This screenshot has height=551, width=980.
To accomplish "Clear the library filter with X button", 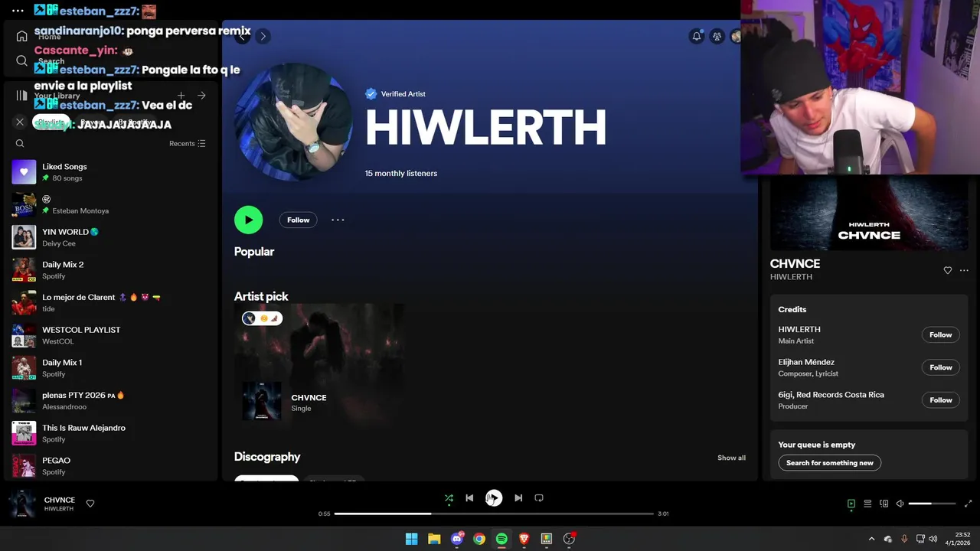I will point(20,122).
